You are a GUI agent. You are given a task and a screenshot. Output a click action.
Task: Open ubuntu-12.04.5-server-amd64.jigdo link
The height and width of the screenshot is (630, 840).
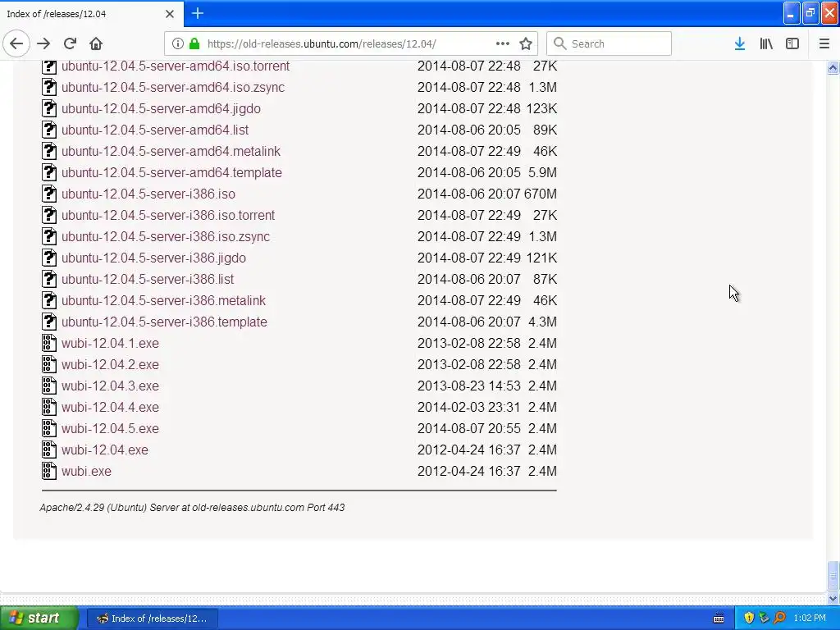coord(161,109)
